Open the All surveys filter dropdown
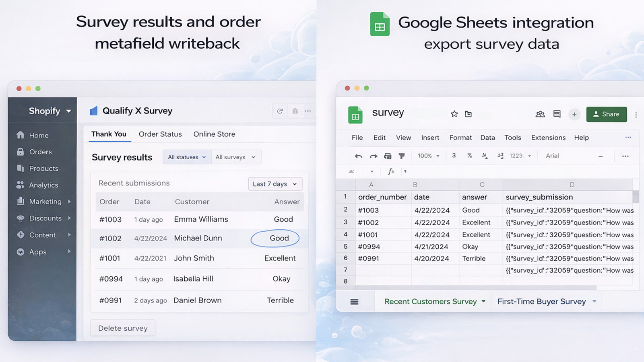The width and height of the screenshot is (644, 362). [x=236, y=157]
